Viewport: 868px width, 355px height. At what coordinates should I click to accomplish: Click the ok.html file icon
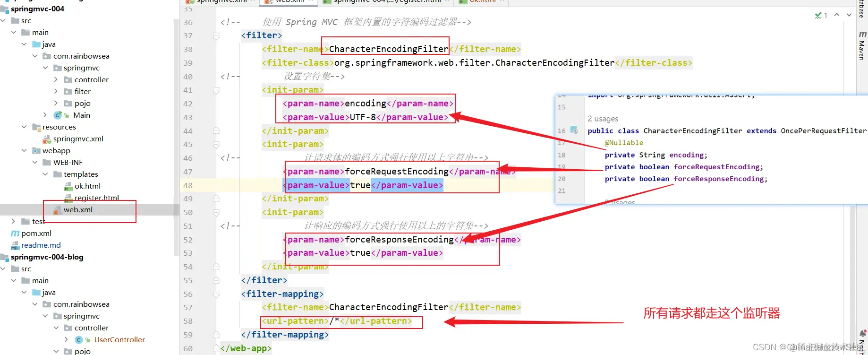point(68,186)
